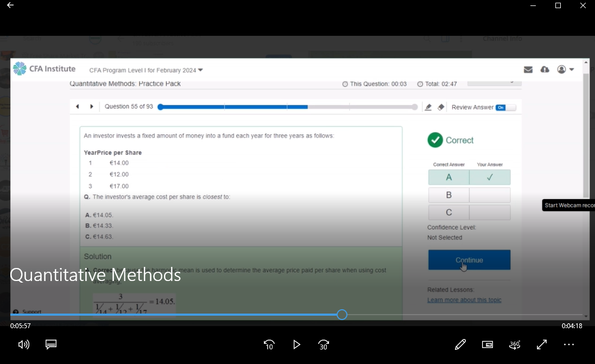Image resolution: width=595 pixels, height=364 pixels.
Task: Open the more options ellipsis menu
Action: click(x=569, y=344)
